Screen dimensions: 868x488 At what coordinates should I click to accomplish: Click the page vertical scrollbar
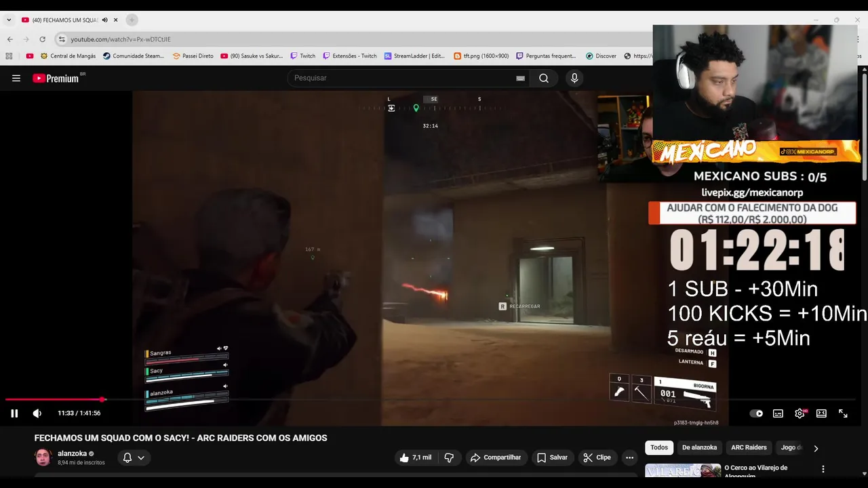[x=863, y=127]
